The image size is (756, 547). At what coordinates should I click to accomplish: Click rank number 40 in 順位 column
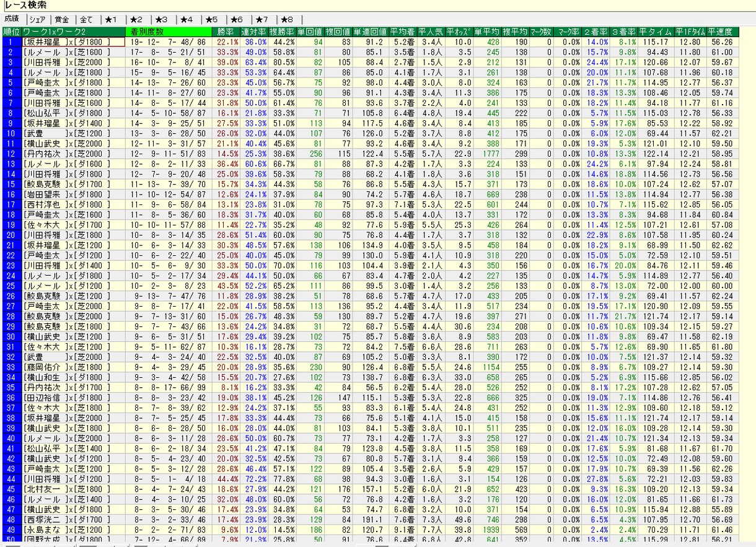pyautogui.click(x=11, y=438)
